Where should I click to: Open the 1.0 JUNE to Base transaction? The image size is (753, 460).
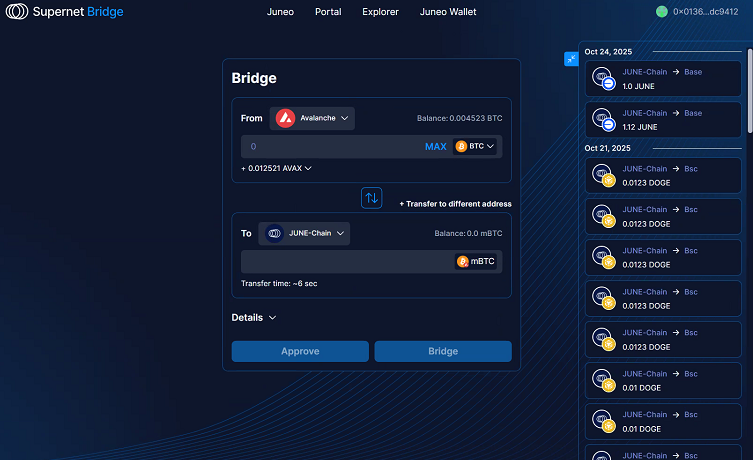[663, 79]
